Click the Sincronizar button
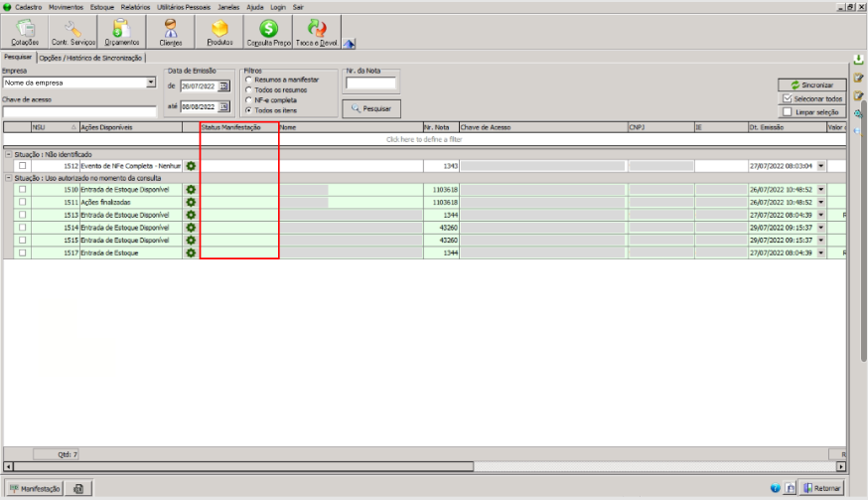This screenshot has height=500, width=868. pos(812,85)
